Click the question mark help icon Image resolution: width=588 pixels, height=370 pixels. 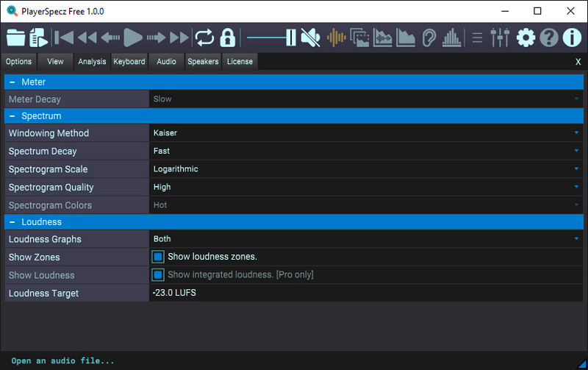[x=548, y=37]
